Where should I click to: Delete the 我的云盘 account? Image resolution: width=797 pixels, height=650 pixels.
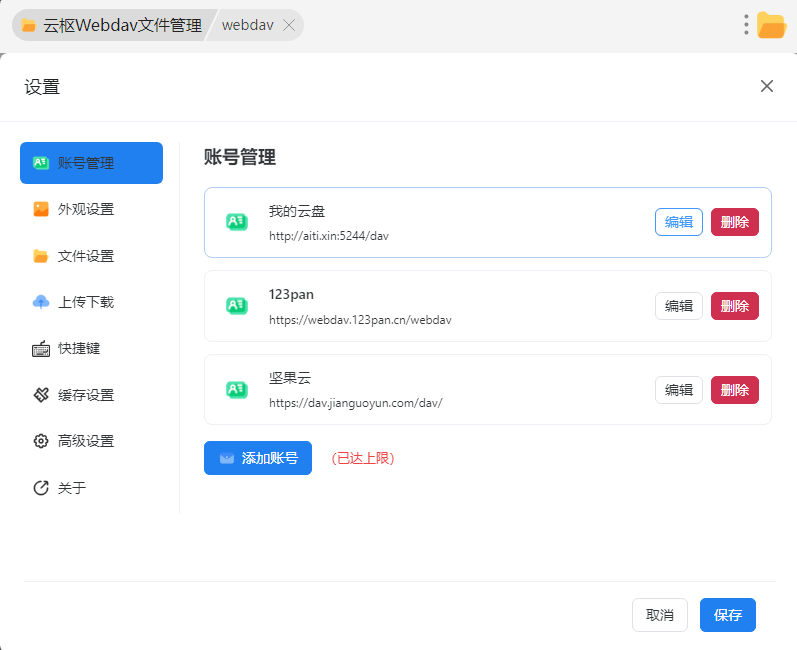tap(734, 222)
